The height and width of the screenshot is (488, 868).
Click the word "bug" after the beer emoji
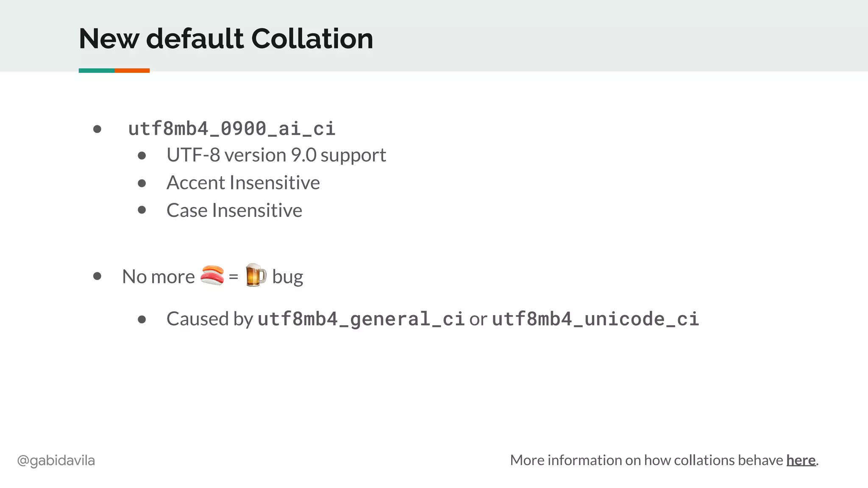(x=287, y=277)
